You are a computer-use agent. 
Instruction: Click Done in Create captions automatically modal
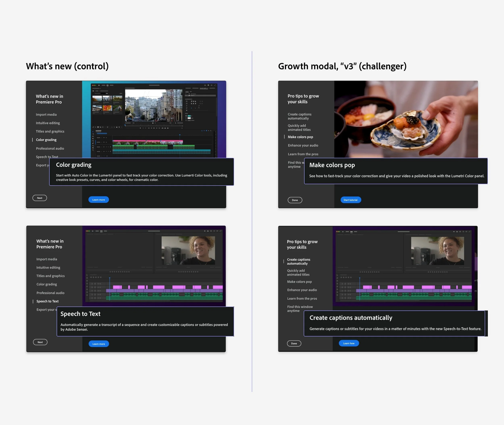[x=294, y=344]
